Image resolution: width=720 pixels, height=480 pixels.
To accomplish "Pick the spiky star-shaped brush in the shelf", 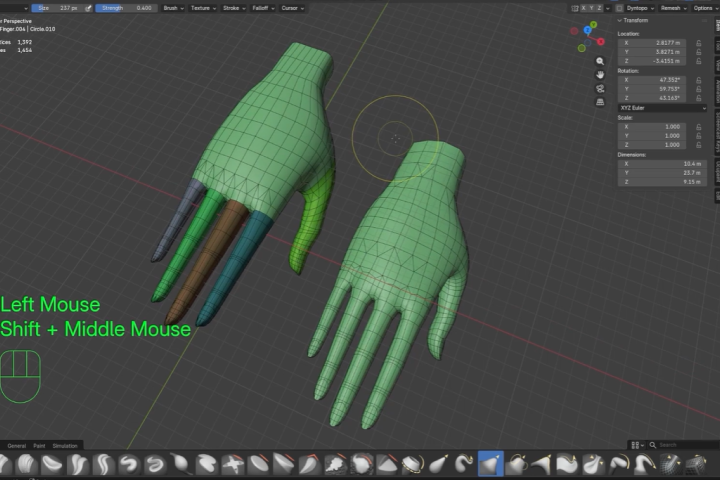I will (x=233, y=464).
